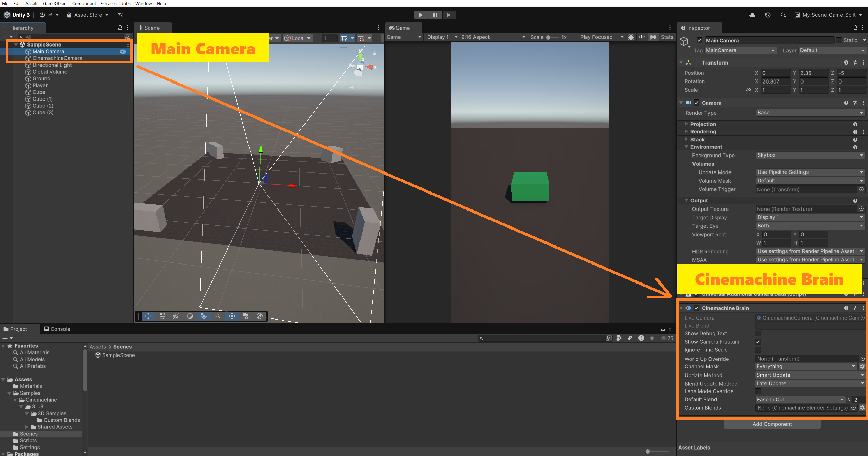
Task: Select CinemachineCamera in the Hierarchy
Action: point(57,58)
